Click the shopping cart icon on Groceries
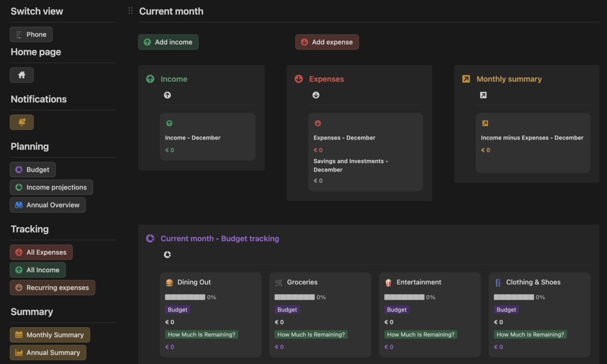The height and width of the screenshot is (364, 607). coord(279,283)
